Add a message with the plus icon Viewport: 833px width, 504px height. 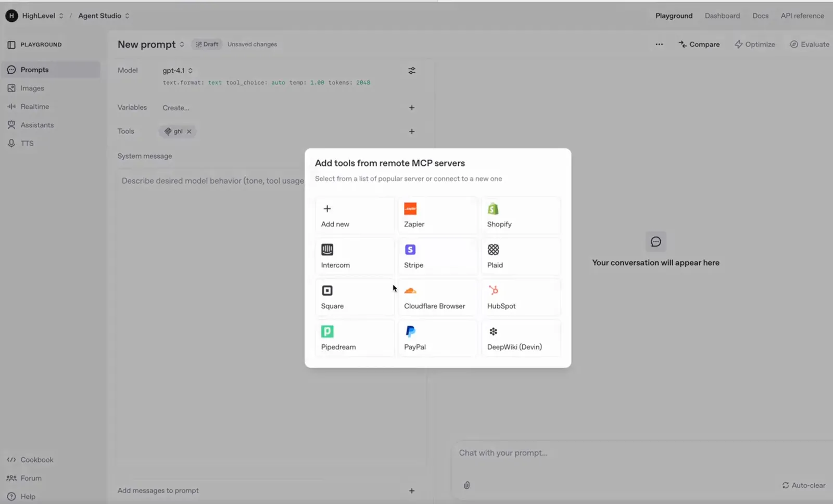(x=412, y=491)
